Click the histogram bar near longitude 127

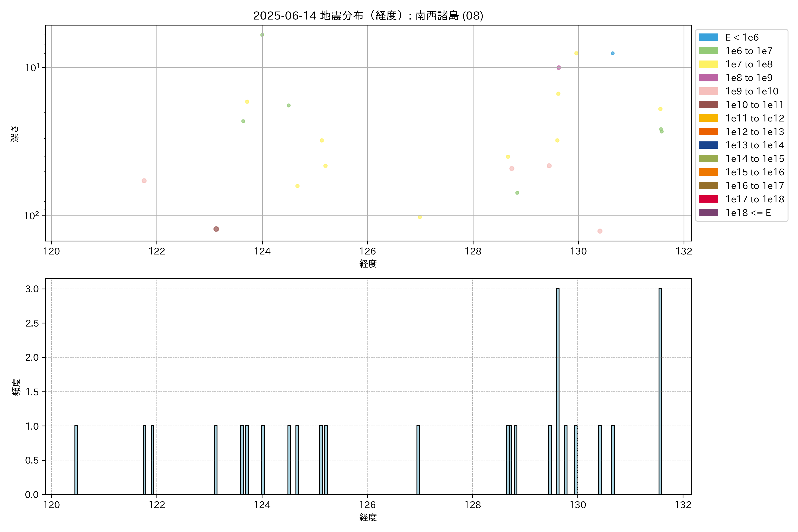(418, 460)
